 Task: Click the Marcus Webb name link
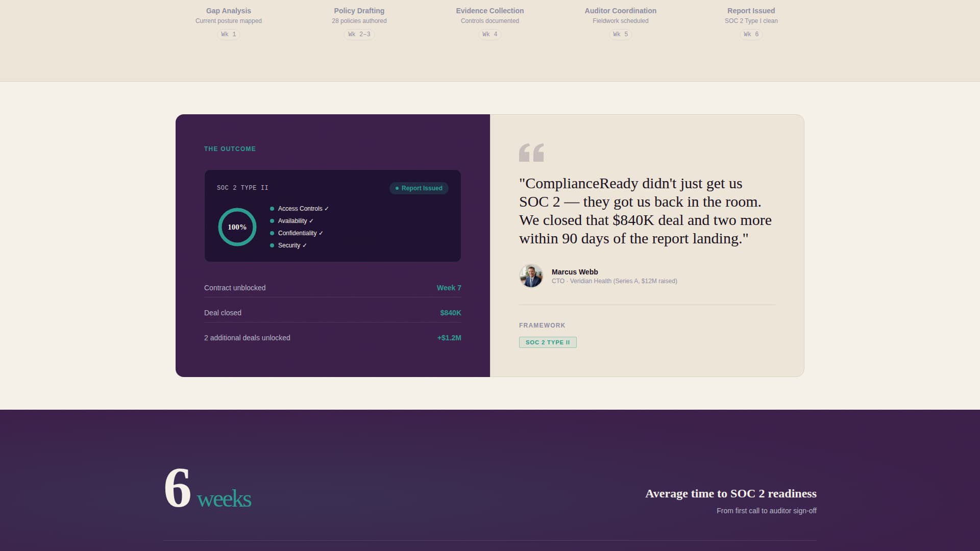[574, 272]
